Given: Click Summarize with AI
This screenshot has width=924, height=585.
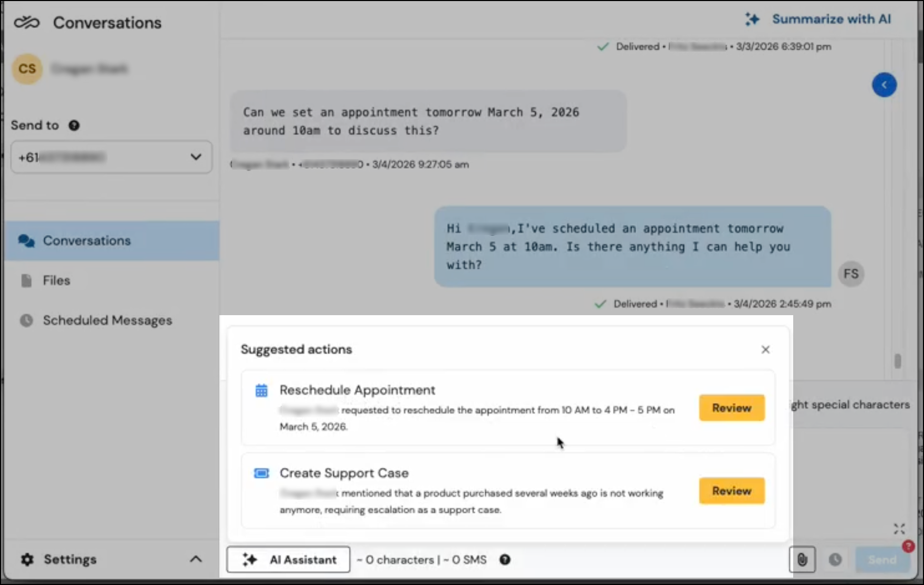Looking at the screenshot, I should point(818,19).
